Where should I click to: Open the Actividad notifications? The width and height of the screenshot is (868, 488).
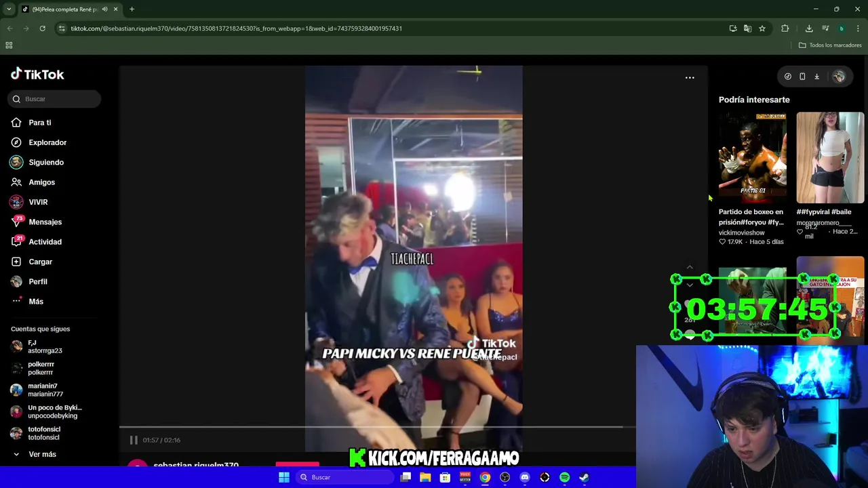point(45,242)
